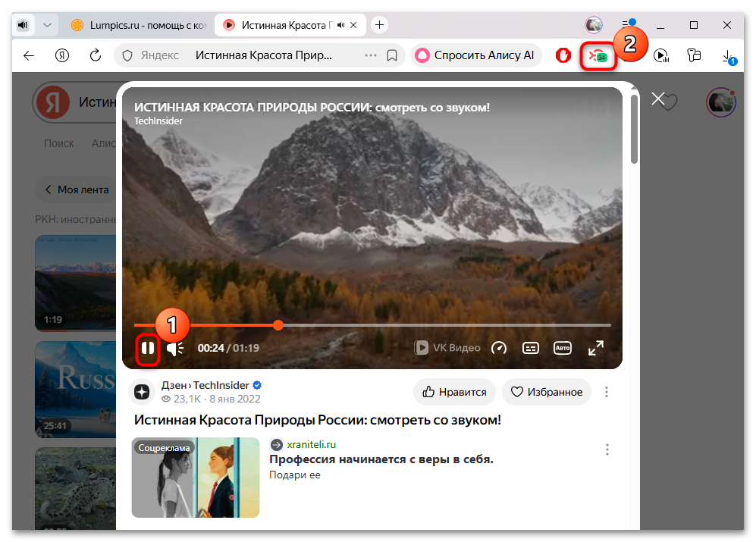Open the toolbar icon left of Downloads
The height and width of the screenshot is (542, 756).
click(694, 55)
